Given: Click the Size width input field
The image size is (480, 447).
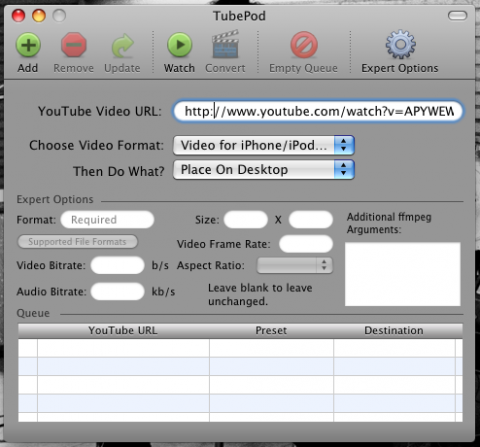Looking at the screenshot, I should (246, 220).
